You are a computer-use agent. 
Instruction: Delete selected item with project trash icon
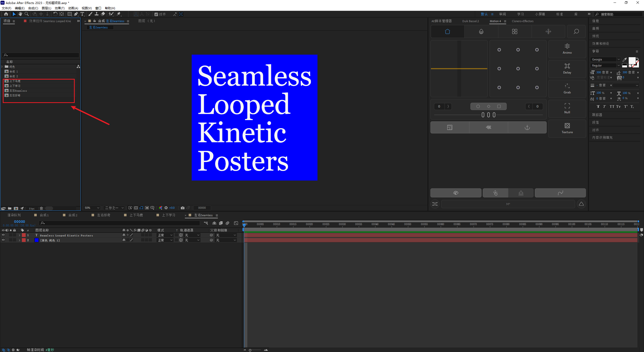point(42,208)
